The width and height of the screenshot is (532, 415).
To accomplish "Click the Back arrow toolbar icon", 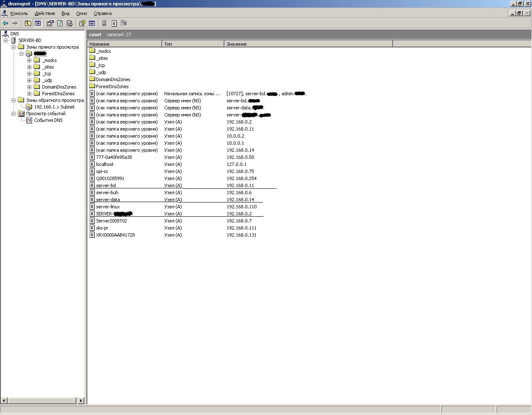I will coord(5,23).
